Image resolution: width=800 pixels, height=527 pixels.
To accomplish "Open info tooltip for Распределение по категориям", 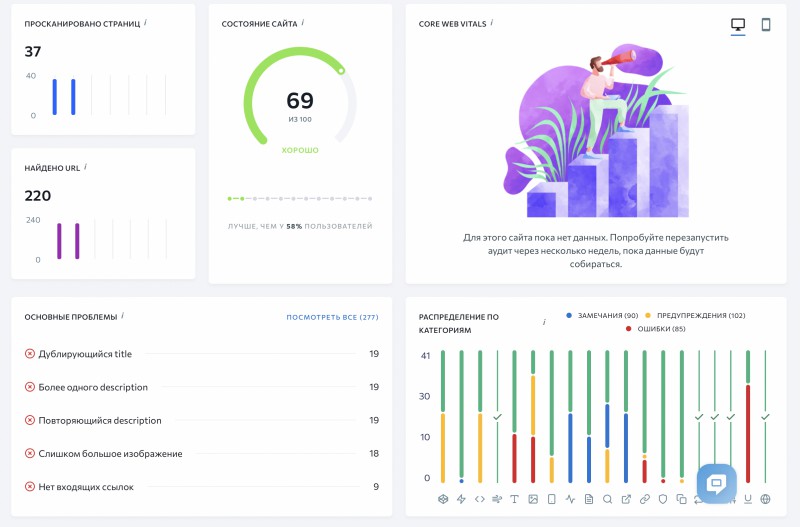I will point(544,322).
